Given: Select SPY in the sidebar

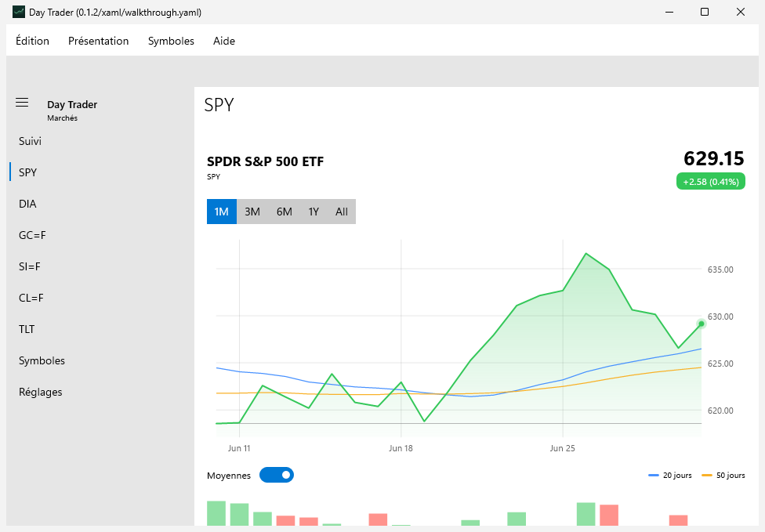Looking at the screenshot, I should click(x=101, y=172).
